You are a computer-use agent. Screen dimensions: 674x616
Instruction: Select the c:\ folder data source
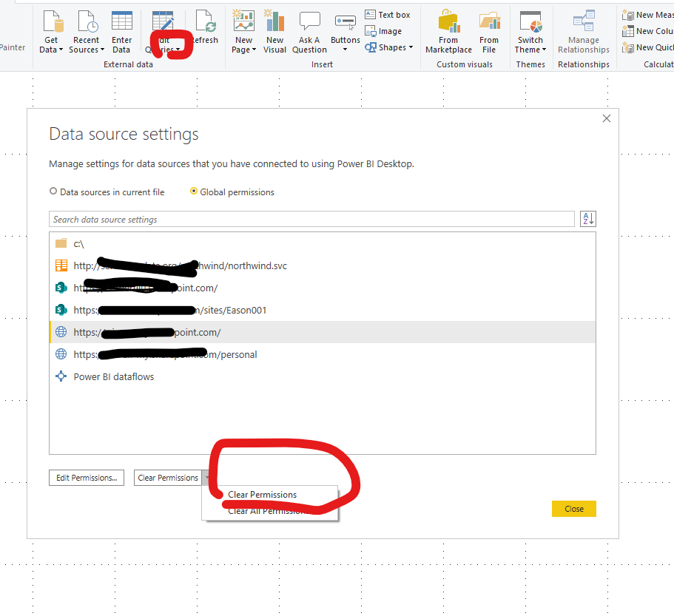coord(323,243)
